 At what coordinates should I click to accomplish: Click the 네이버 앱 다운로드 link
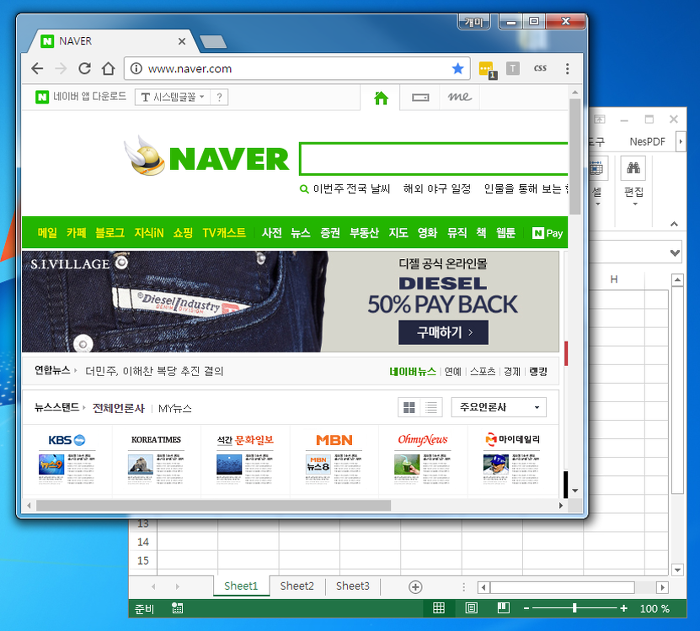(x=81, y=96)
